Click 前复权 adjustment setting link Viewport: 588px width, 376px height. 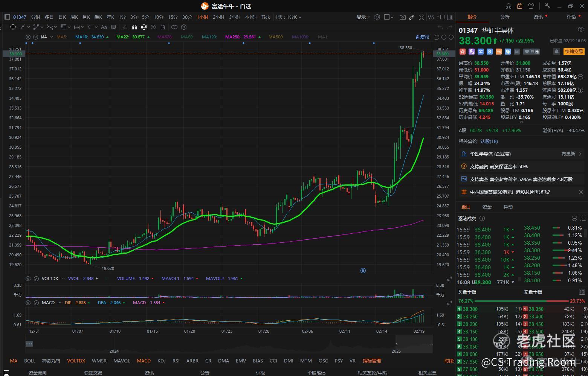click(x=422, y=37)
